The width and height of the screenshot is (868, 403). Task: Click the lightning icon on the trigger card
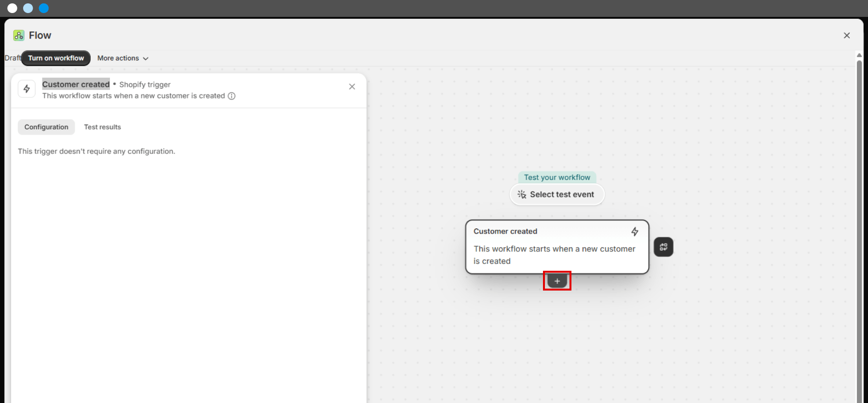[635, 232]
